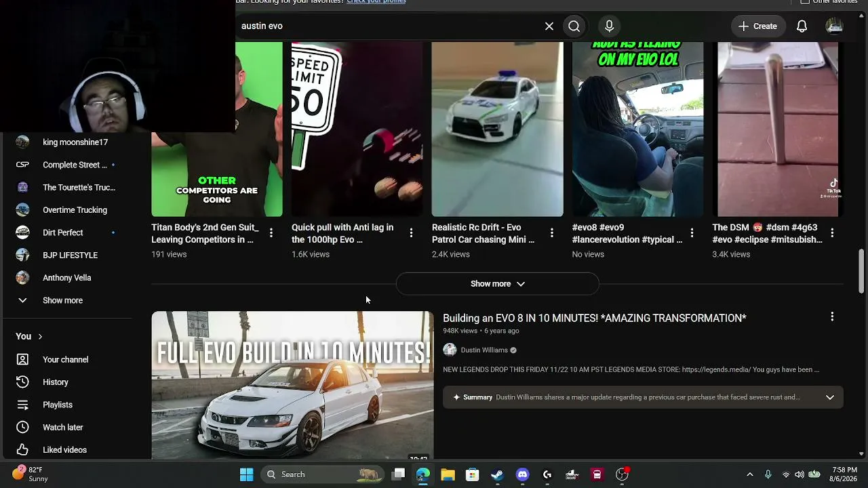
Task: Open Task View on the taskbar
Action: tap(399, 474)
